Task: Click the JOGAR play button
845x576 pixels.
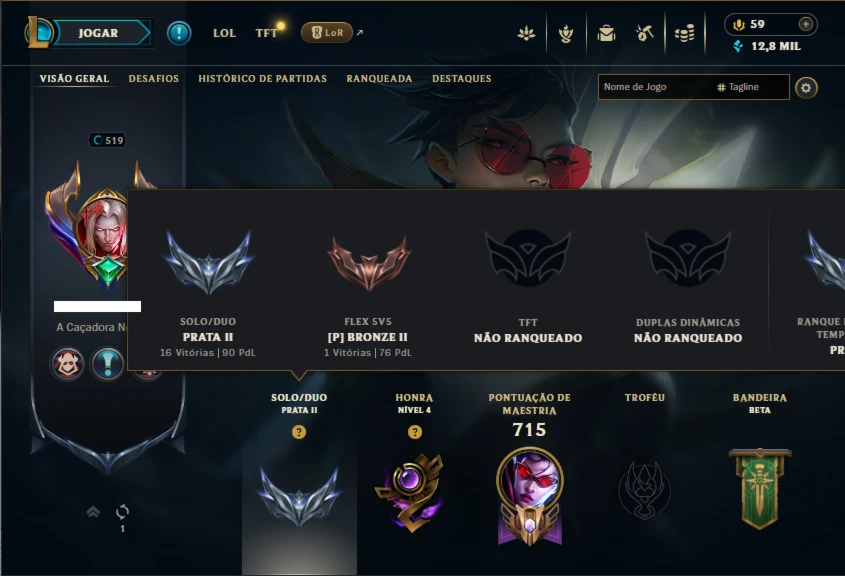Action: (x=98, y=33)
